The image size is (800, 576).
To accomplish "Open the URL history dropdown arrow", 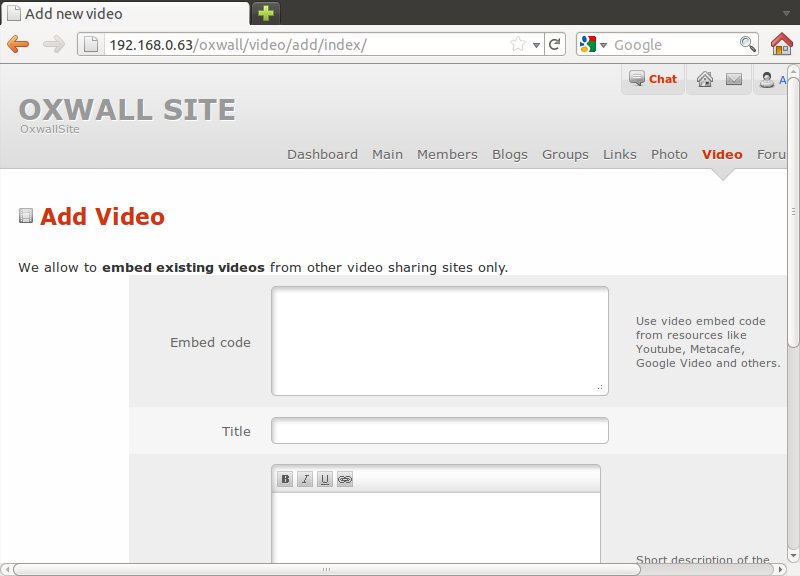I will (536, 45).
